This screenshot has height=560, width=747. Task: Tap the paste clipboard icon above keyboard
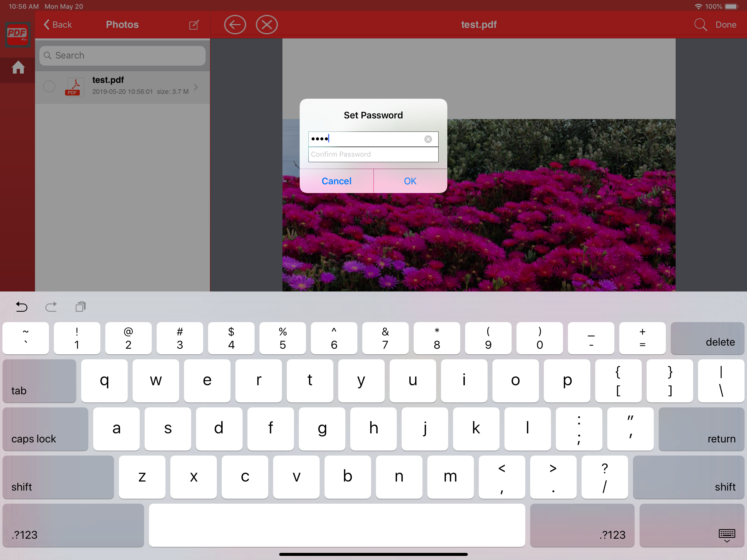pos(81,307)
